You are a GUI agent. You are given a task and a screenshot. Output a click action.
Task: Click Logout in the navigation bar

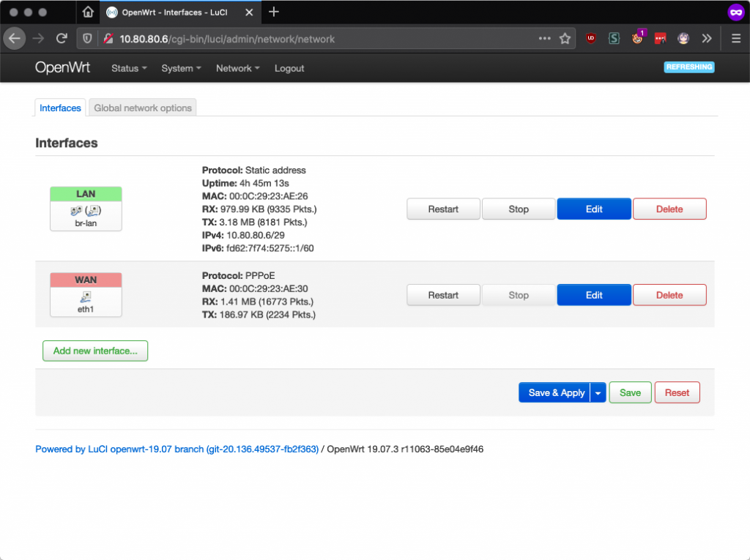(289, 68)
